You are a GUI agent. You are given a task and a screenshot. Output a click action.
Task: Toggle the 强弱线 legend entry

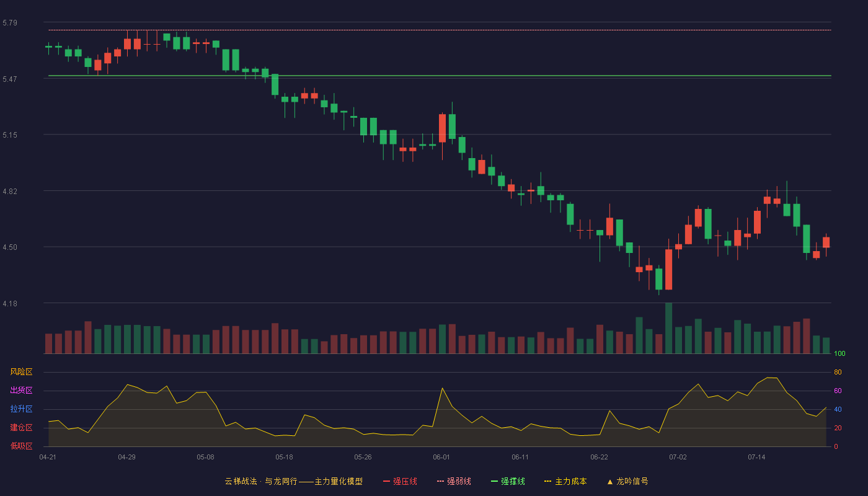[x=454, y=481]
